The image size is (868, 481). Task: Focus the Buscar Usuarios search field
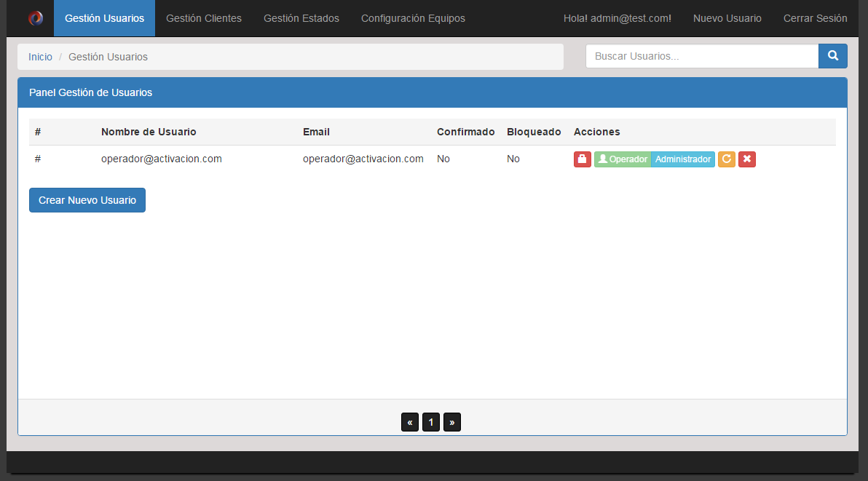(702, 56)
